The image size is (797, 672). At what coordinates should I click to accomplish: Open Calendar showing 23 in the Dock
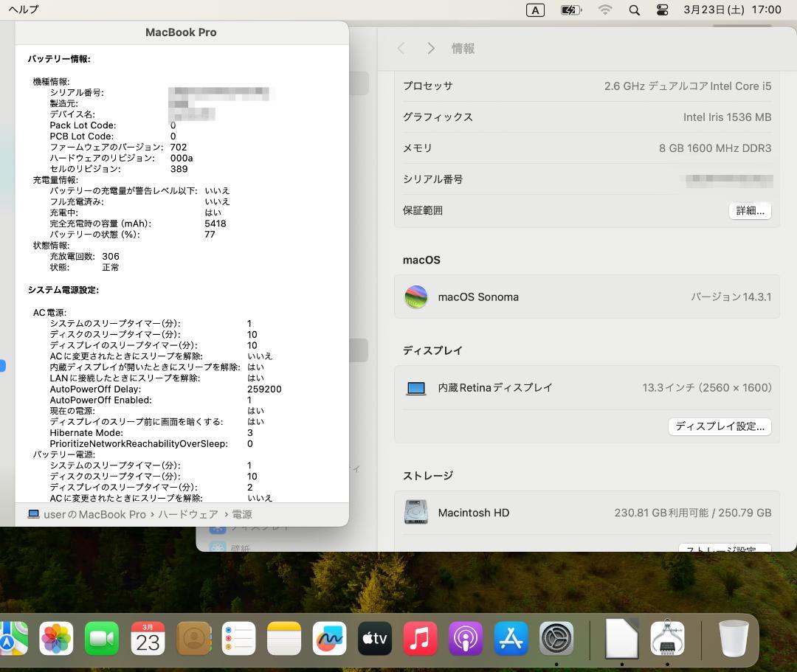pos(148,639)
